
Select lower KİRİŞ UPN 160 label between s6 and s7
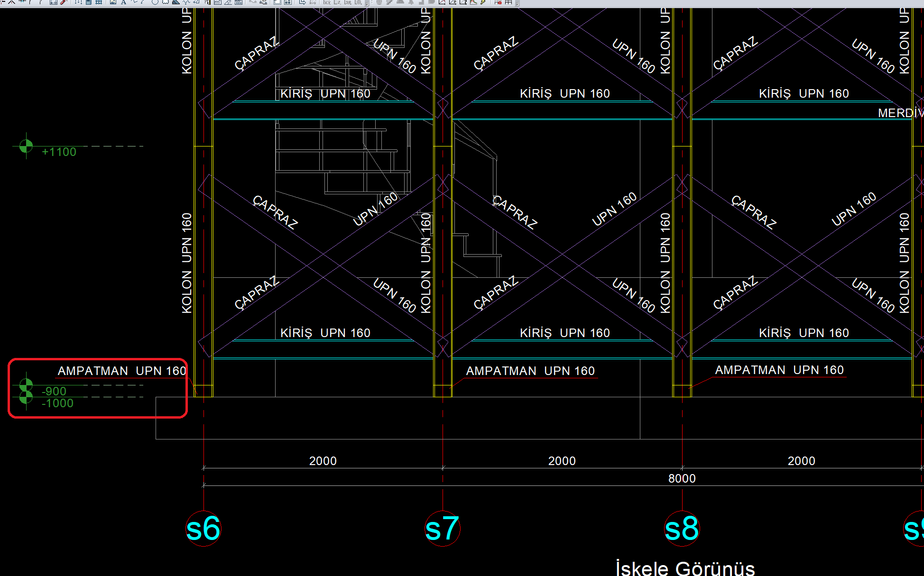(x=325, y=333)
